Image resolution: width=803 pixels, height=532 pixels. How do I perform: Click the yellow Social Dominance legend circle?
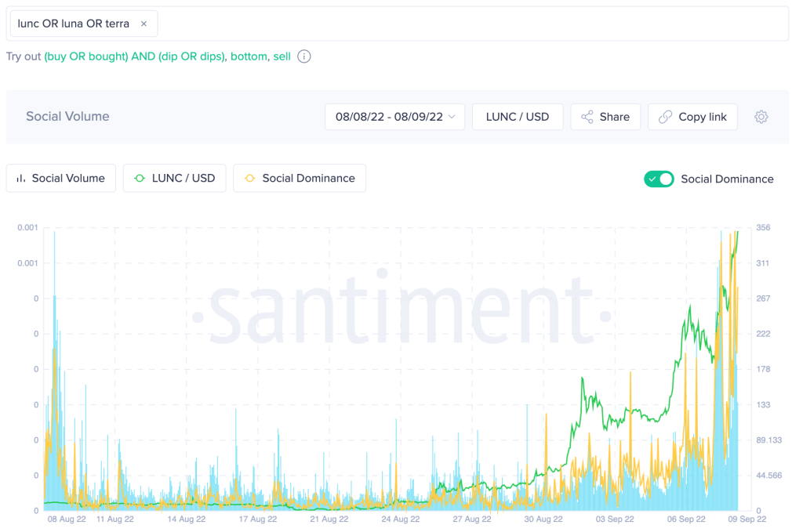point(249,178)
